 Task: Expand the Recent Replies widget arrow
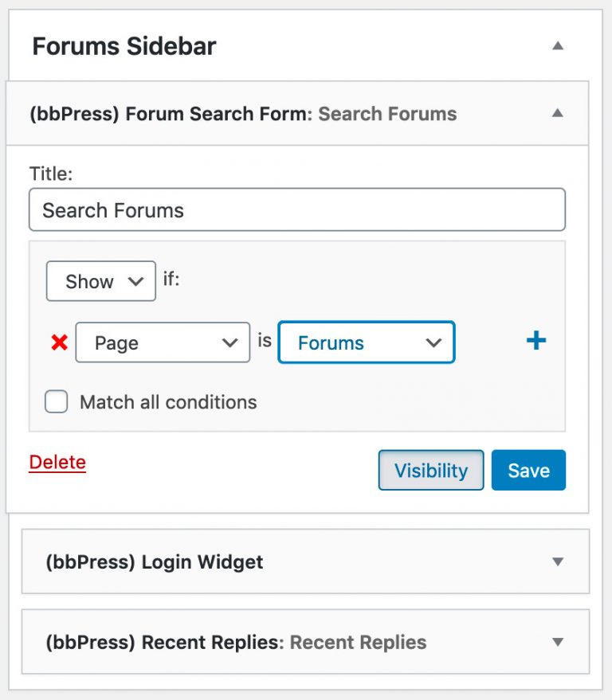click(x=558, y=642)
